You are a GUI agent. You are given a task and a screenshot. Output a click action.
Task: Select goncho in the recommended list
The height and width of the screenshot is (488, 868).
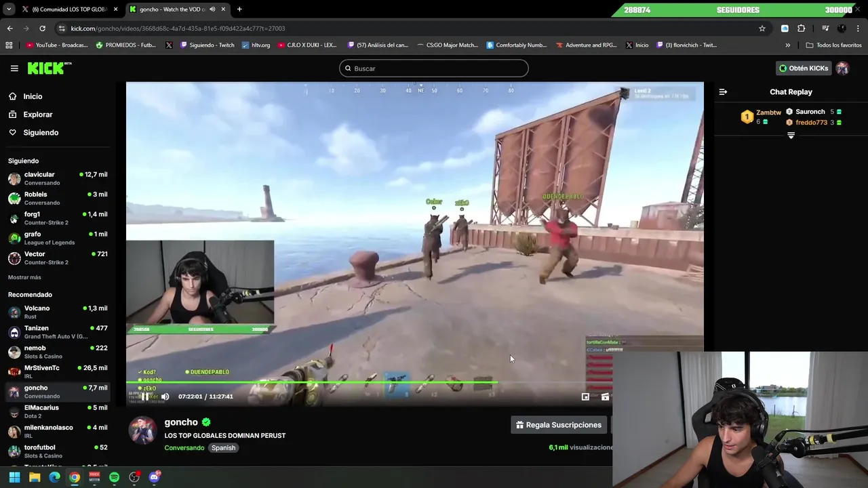coord(58,392)
